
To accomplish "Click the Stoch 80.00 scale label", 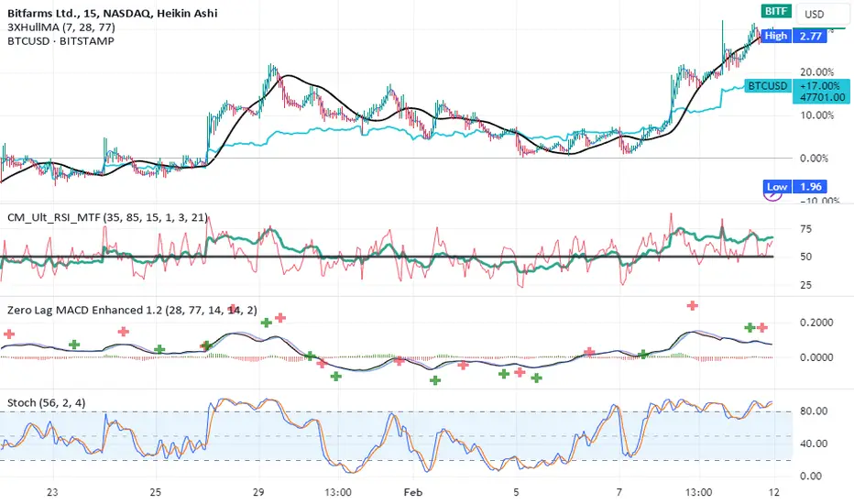I will pyautogui.click(x=814, y=411).
